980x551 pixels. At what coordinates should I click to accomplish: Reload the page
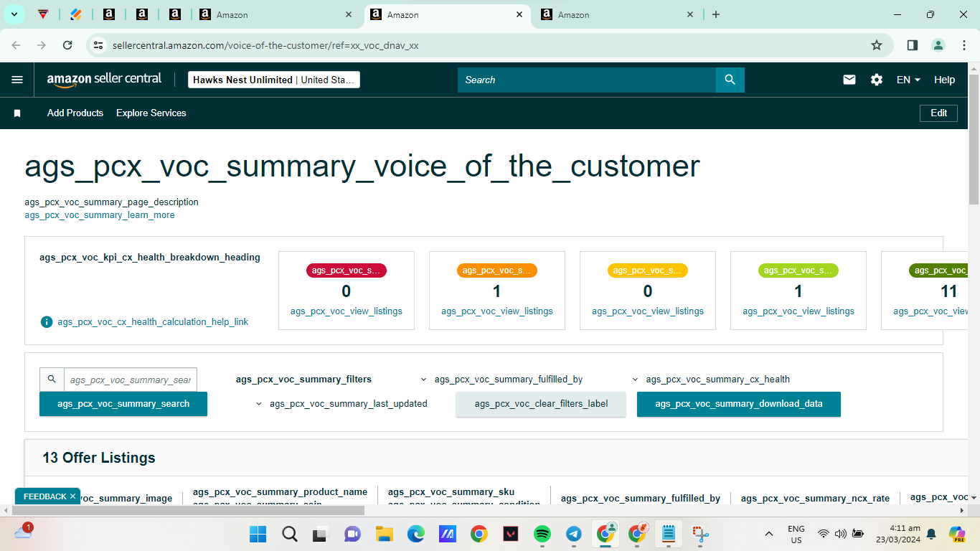click(67, 45)
